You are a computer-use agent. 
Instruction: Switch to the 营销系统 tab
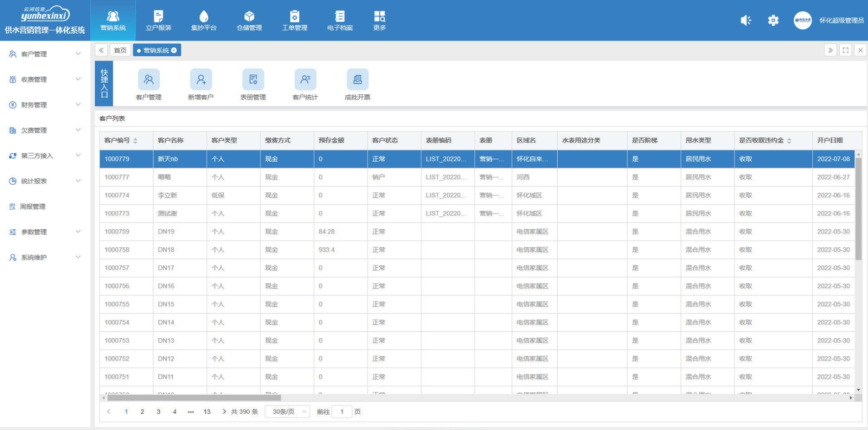point(156,50)
